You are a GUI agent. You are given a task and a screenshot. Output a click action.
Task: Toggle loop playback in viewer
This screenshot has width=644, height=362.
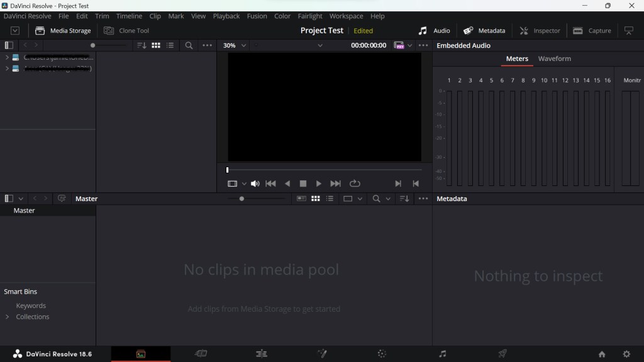point(355,184)
